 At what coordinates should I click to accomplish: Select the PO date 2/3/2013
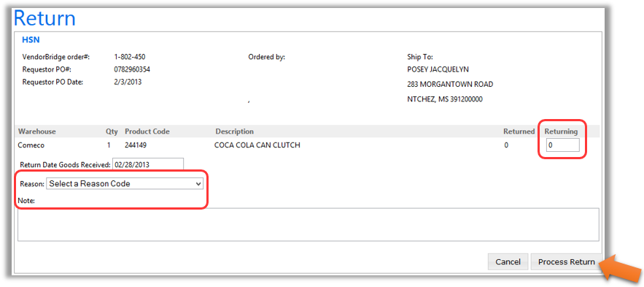click(x=128, y=82)
